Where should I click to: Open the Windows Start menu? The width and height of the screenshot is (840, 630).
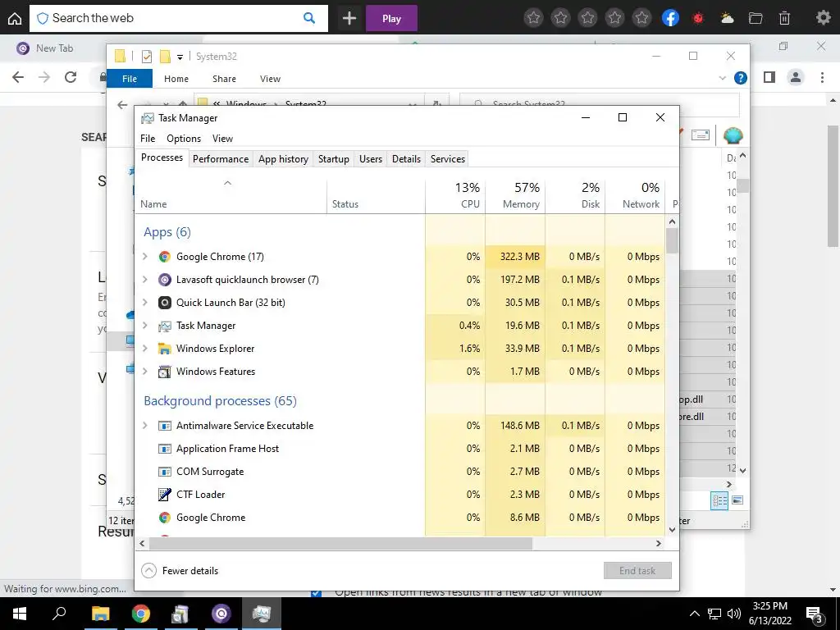tap(20, 614)
